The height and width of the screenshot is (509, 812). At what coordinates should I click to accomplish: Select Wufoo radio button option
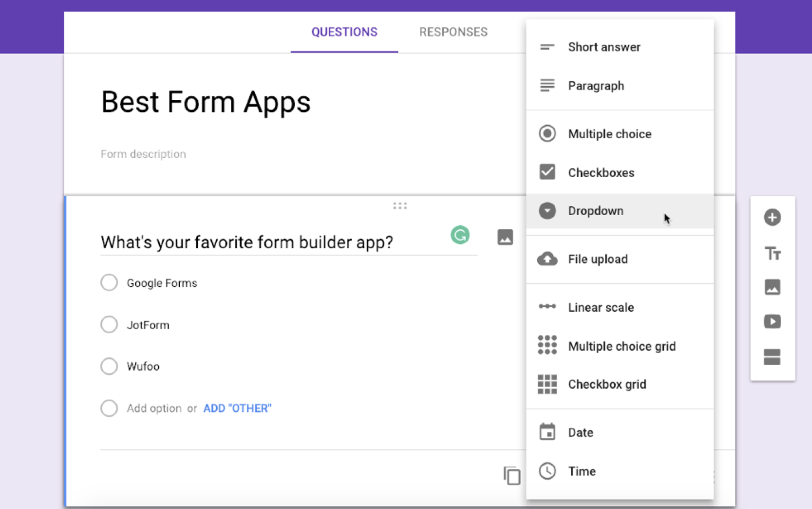109,366
